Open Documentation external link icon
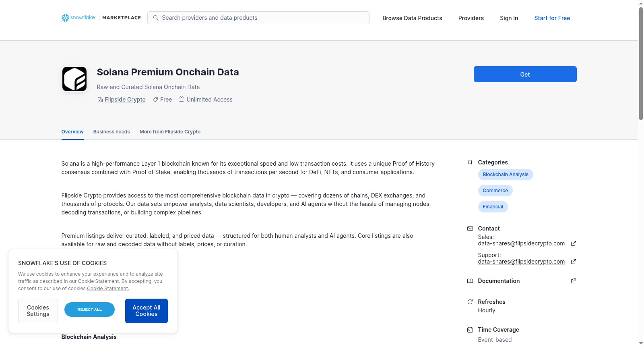The height and width of the screenshot is (347, 644). pyautogui.click(x=574, y=281)
